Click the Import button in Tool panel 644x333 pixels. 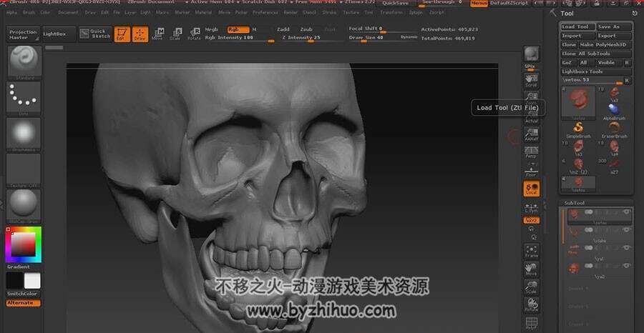tap(578, 36)
